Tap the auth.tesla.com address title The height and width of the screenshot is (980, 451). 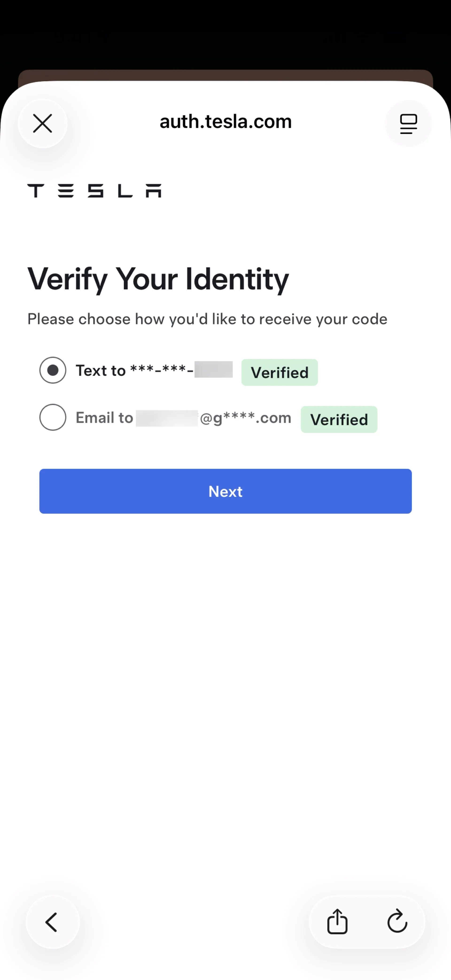(x=225, y=122)
